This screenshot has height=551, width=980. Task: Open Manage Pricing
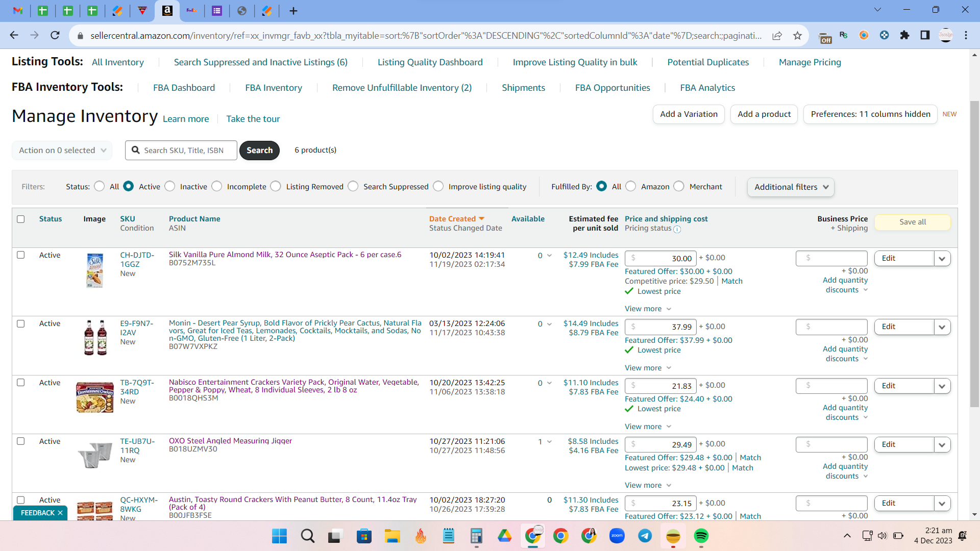click(810, 62)
